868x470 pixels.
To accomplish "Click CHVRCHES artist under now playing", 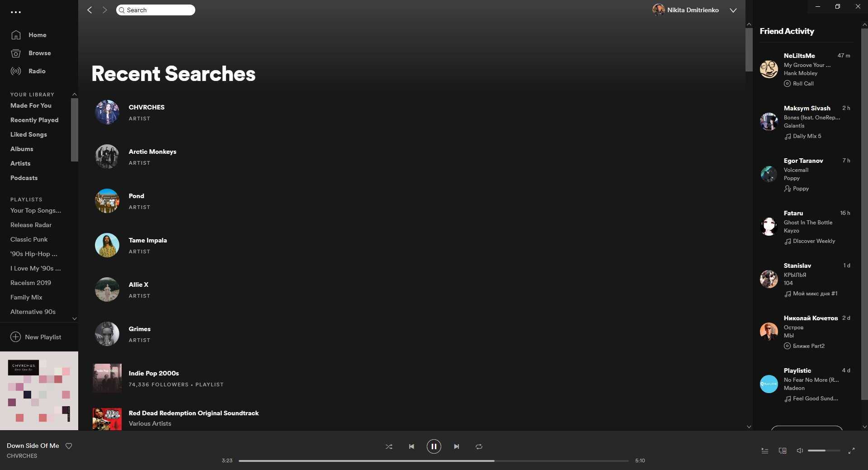I will click(22, 456).
